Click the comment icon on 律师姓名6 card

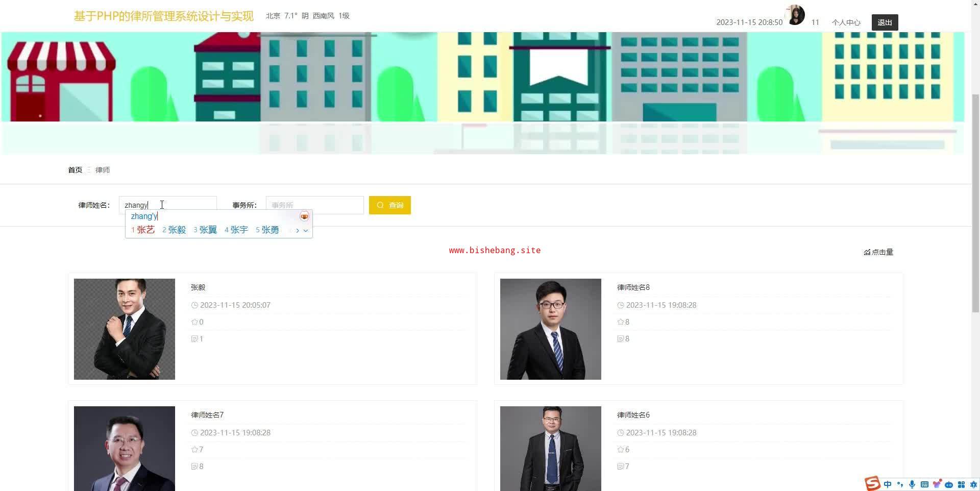tap(621, 467)
